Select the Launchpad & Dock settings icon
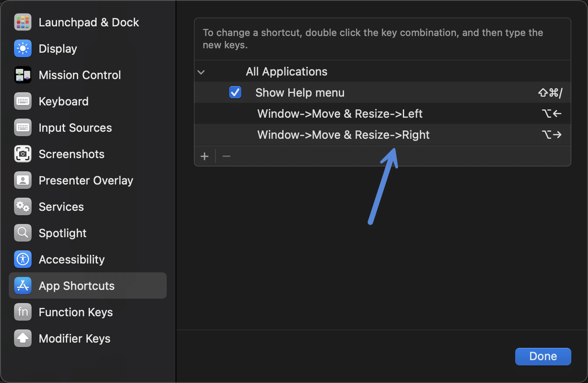 22,22
